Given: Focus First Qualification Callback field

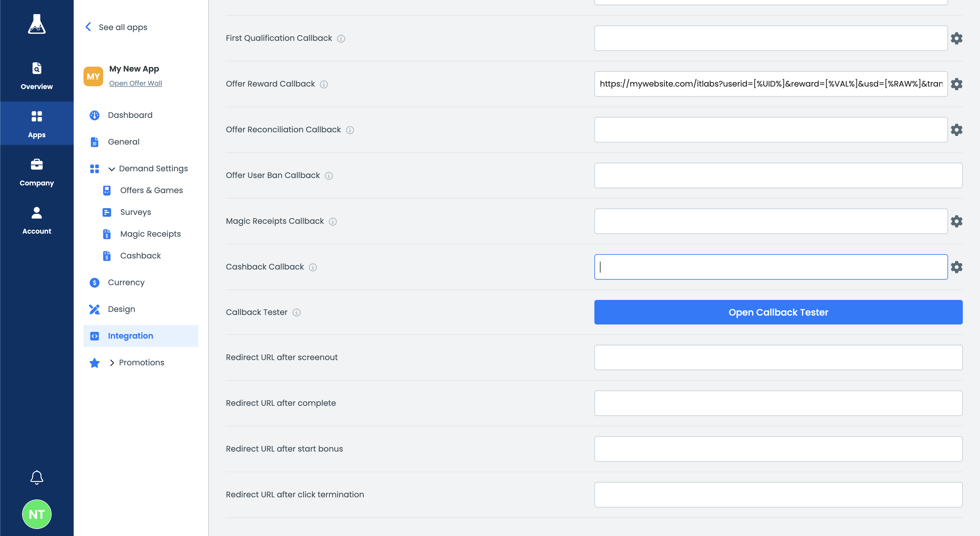Looking at the screenshot, I should click(x=771, y=38).
